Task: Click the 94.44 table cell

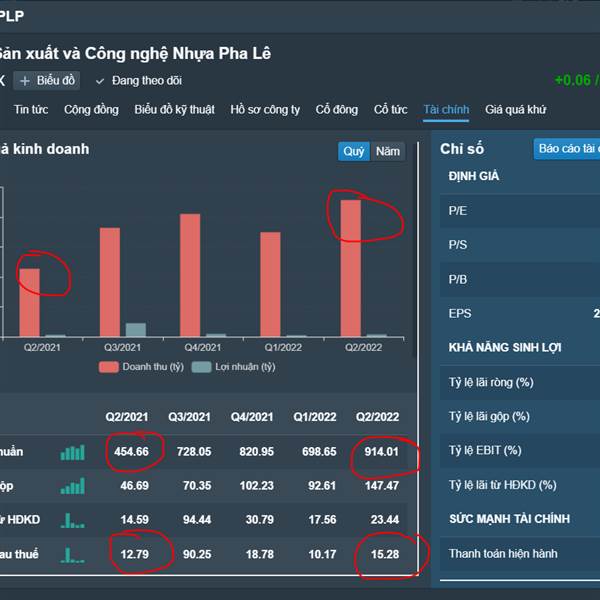Action: click(x=197, y=520)
